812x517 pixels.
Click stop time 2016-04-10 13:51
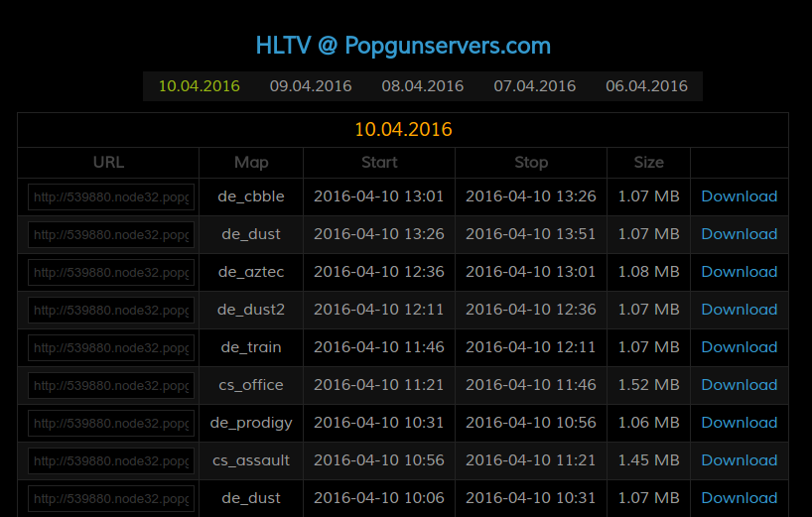(531, 234)
